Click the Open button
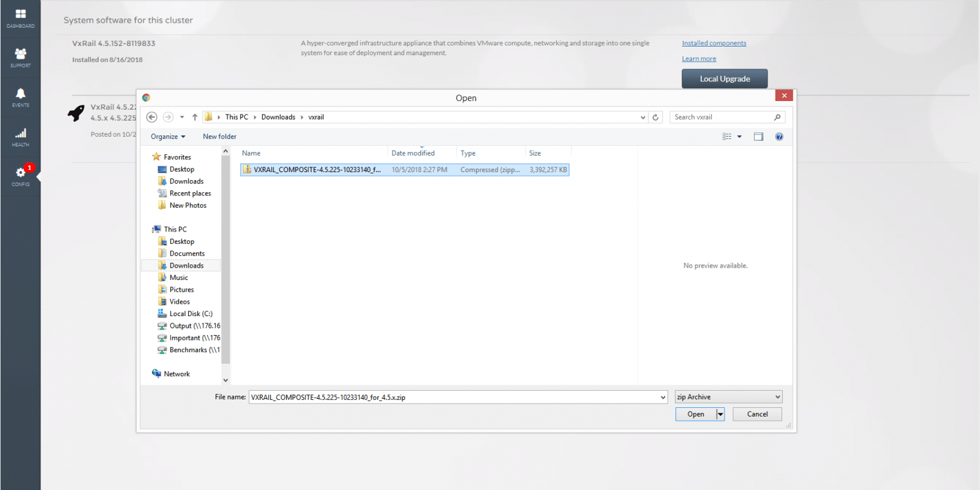 coord(696,414)
